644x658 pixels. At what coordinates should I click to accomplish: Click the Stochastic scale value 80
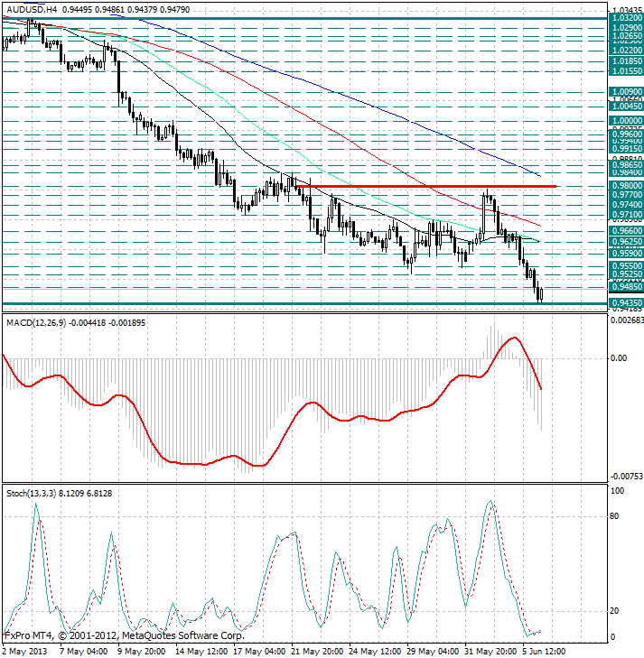(614, 515)
